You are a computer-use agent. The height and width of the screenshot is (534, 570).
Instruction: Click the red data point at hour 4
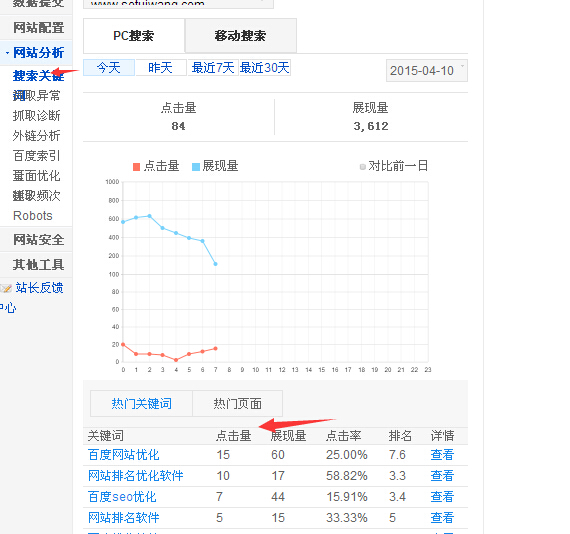[176, 360]
